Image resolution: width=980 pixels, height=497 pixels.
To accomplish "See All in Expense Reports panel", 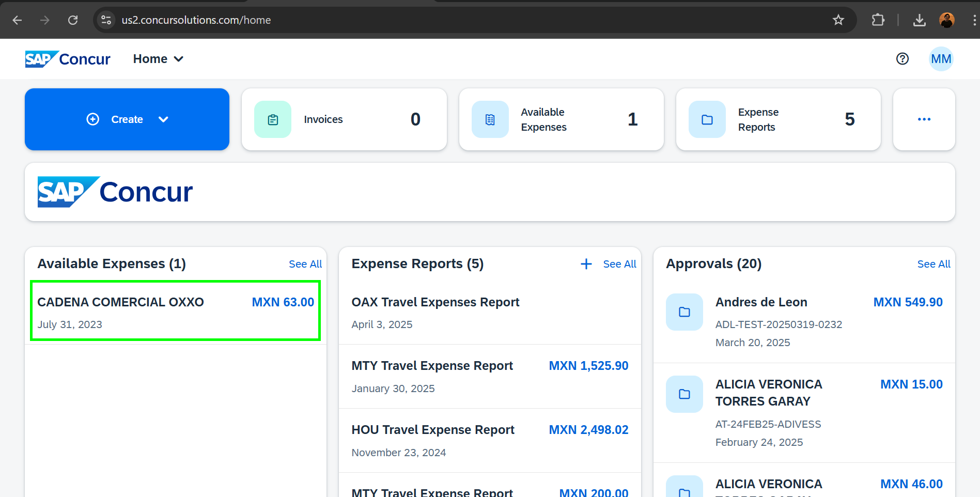I will coord(619,264).
